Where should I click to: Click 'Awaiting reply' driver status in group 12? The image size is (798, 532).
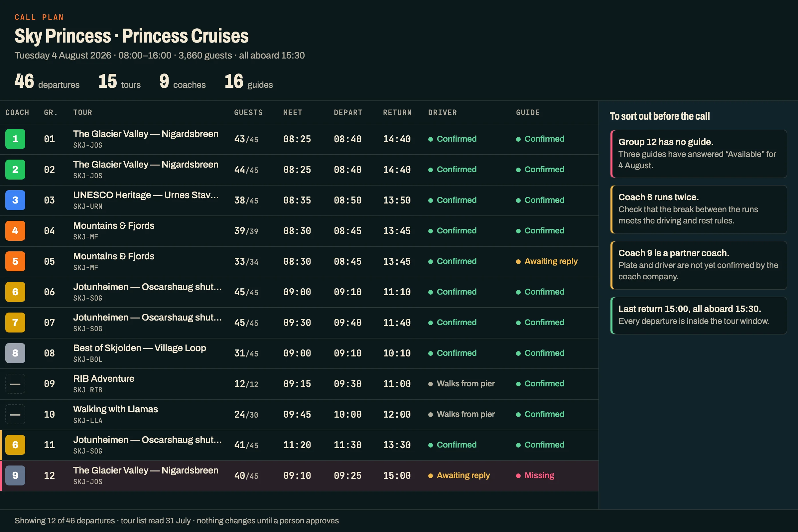click(x=459, y=475)
